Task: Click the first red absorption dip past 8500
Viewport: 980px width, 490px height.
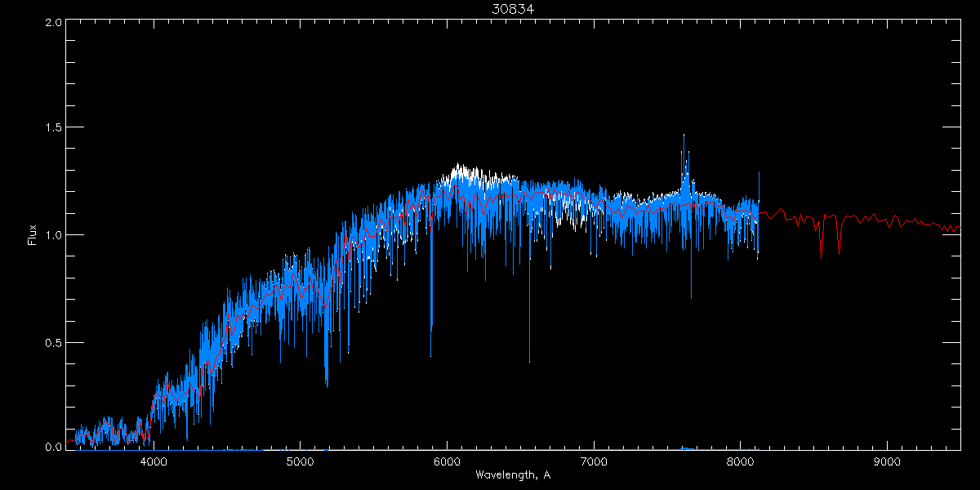Action: coord(821,247)
